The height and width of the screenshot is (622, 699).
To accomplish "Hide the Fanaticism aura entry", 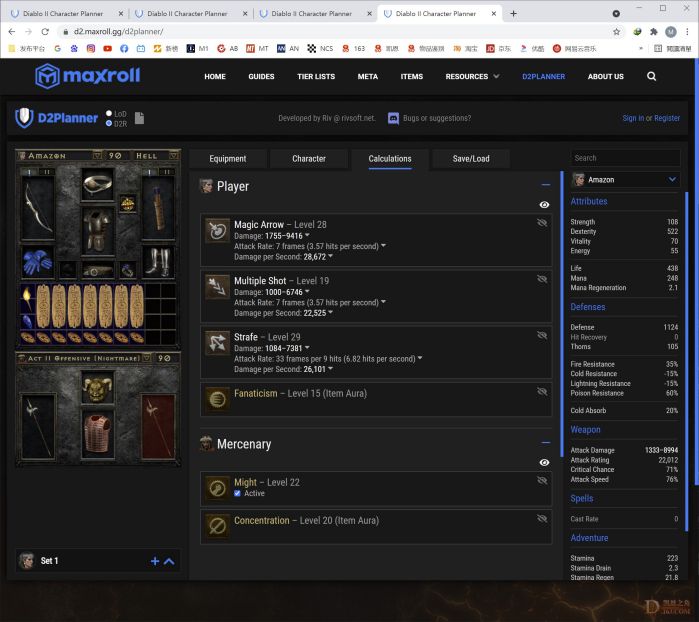I will point(542,391).
